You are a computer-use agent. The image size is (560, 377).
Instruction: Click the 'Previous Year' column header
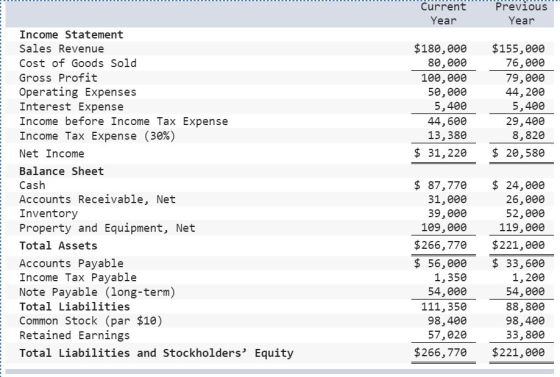coord(521,14)
